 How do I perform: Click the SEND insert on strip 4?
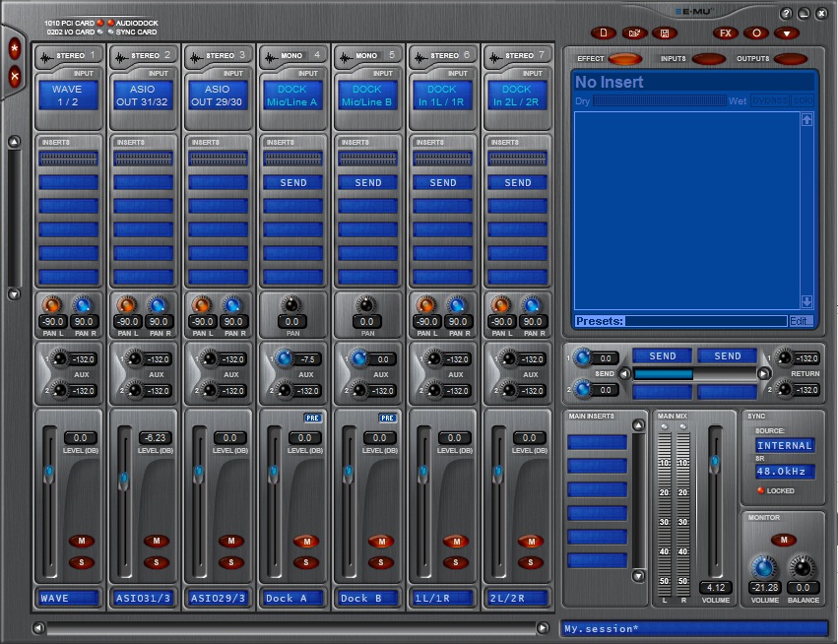click(x=293, y=182)
